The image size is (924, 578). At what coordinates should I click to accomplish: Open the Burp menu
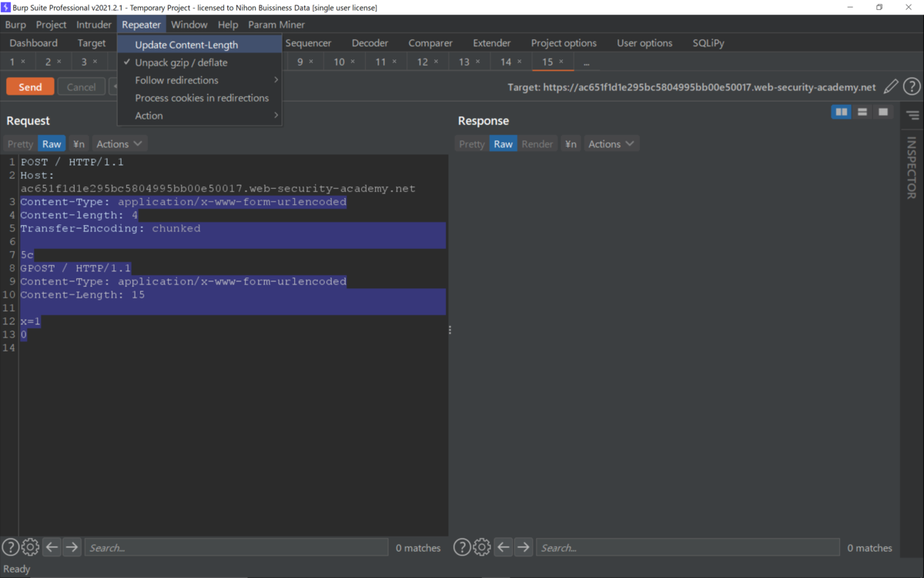(15, 25)
